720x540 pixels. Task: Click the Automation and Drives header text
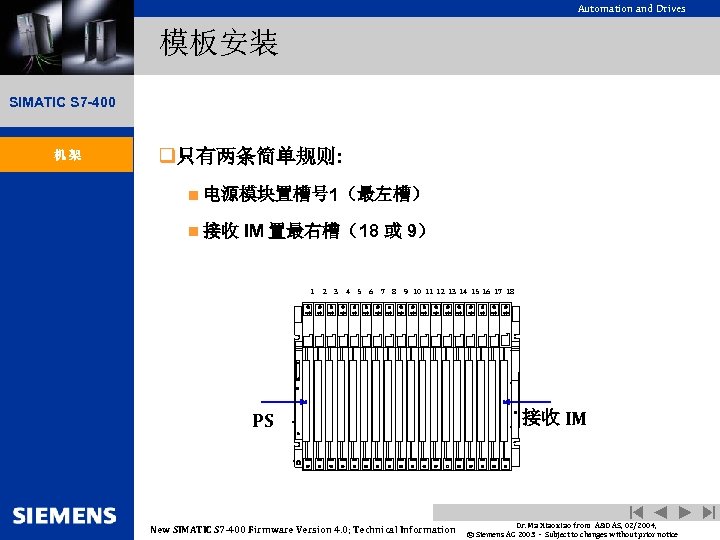(x=631, y=8)
